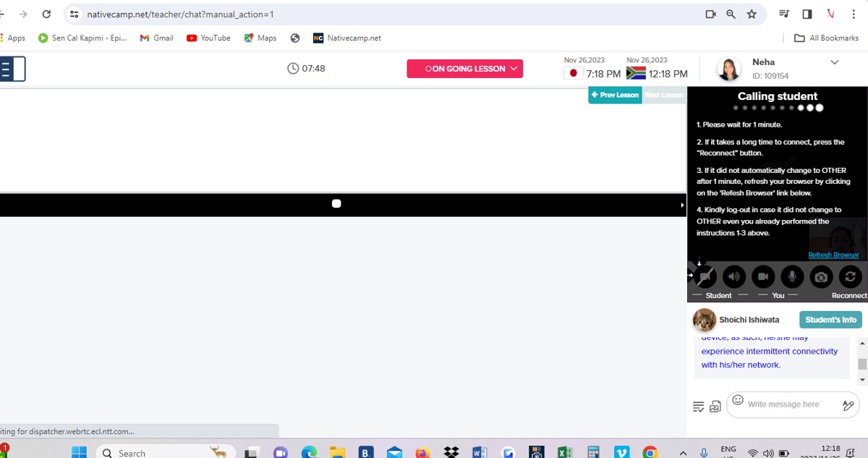Image resolution: width=868 pixels, height=458 pixels.
Task: Enable the student's disabled camera icon
Action: tap(705, 276)
